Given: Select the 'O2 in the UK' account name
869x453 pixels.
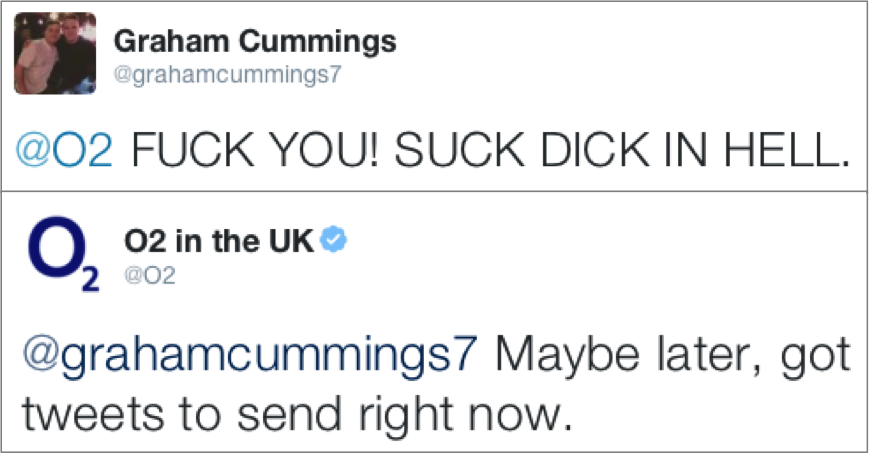Looking at the screenshot, I should point(219,241).
